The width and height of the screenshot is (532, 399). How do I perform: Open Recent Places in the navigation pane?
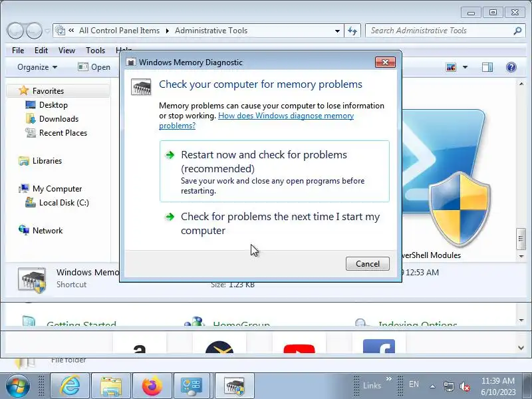tap(63, 132)
